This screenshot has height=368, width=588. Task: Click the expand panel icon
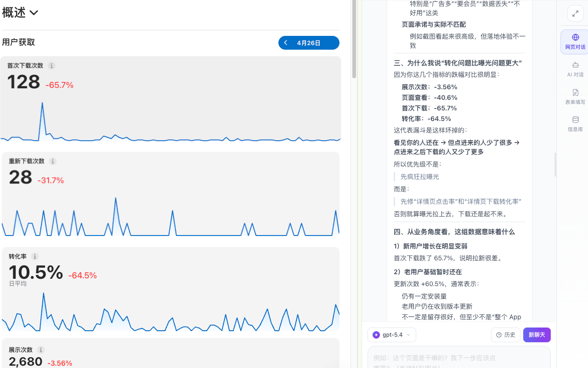575,14
